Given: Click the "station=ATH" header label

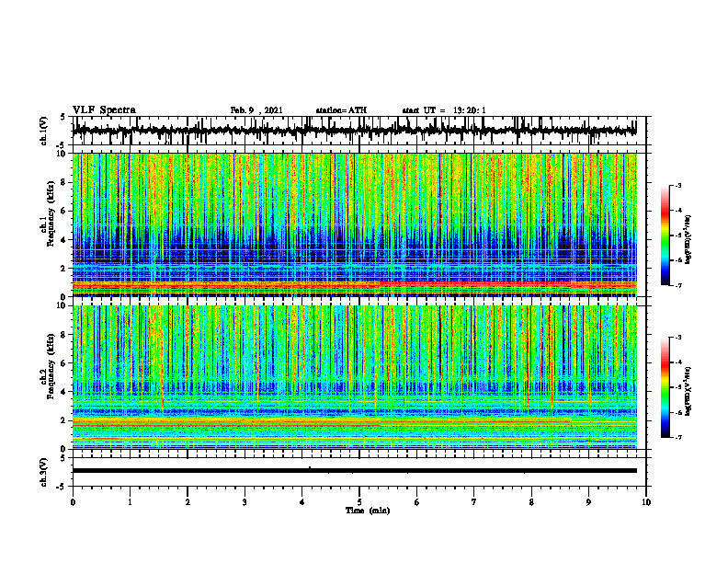Looking at the screenshot, I should point(341,110).
